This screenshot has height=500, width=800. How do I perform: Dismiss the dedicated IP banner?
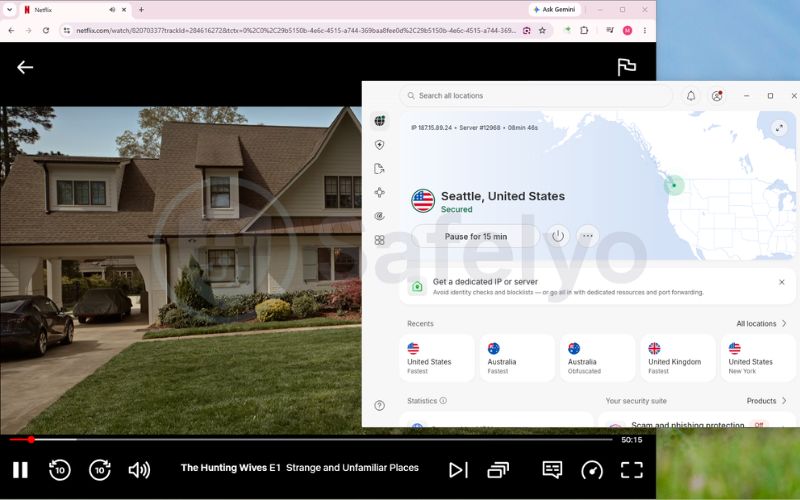pos(782,282)
